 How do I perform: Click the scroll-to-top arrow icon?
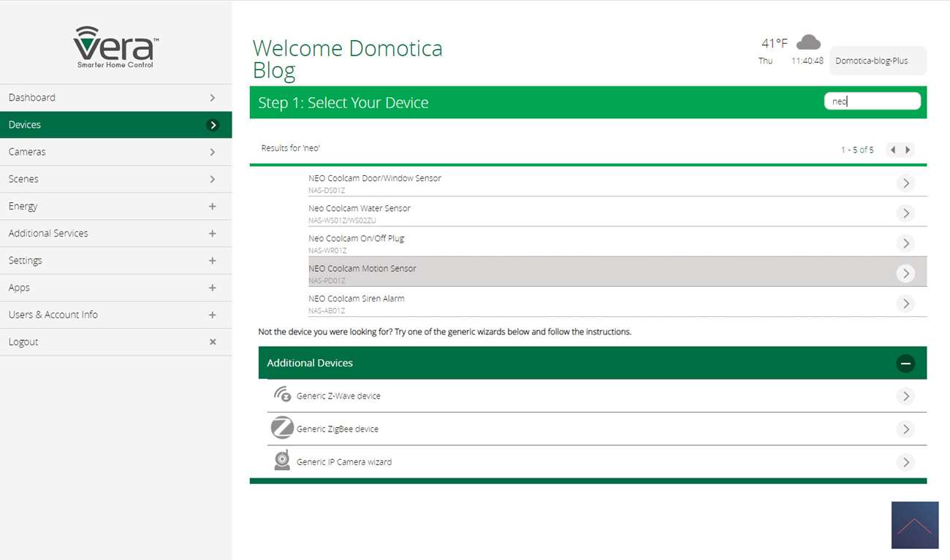tap(914, 525)
